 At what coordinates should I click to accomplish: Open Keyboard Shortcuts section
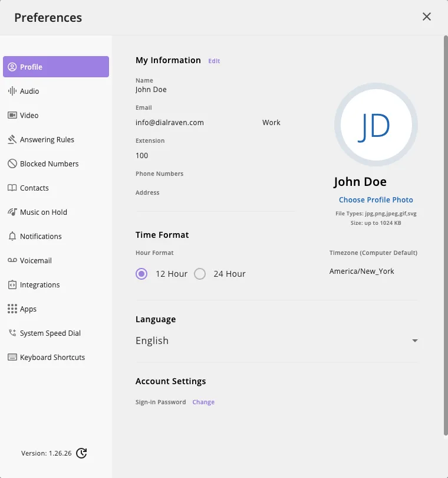52,357
